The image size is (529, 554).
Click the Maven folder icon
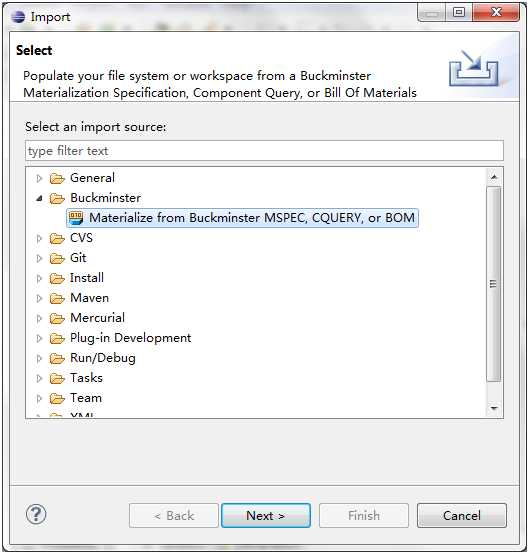click(57, 298)
